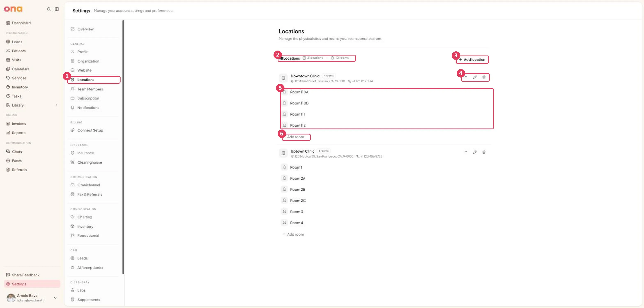Open Calendars in sidebar

[32, 69]
